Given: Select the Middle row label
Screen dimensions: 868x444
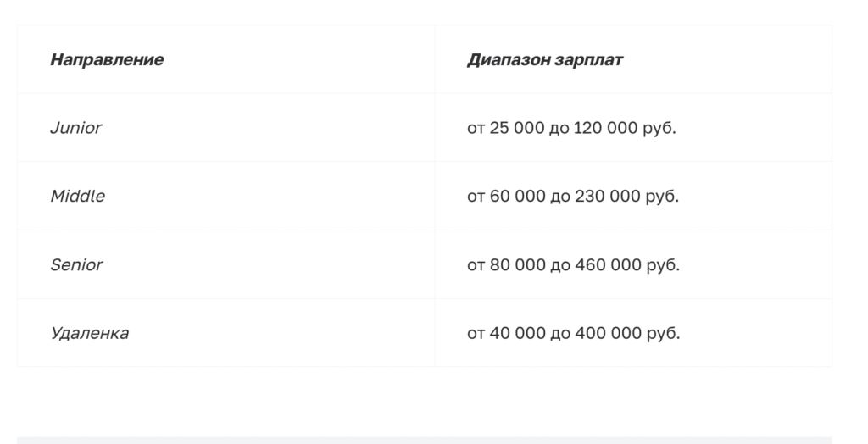Looking at the screenshot, I should [77, 196].
